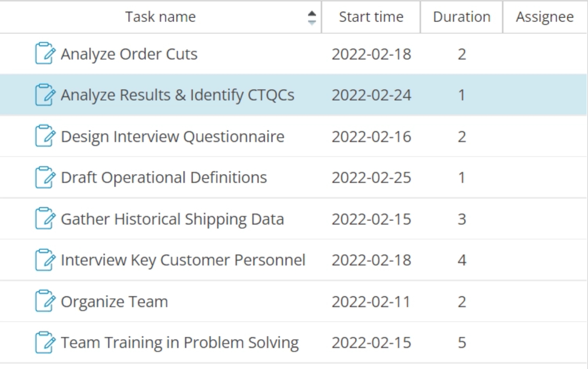The height and width of the screenshot is (369, 588).
Task: Click the Start time column header
Action: [x=371, y=17]
